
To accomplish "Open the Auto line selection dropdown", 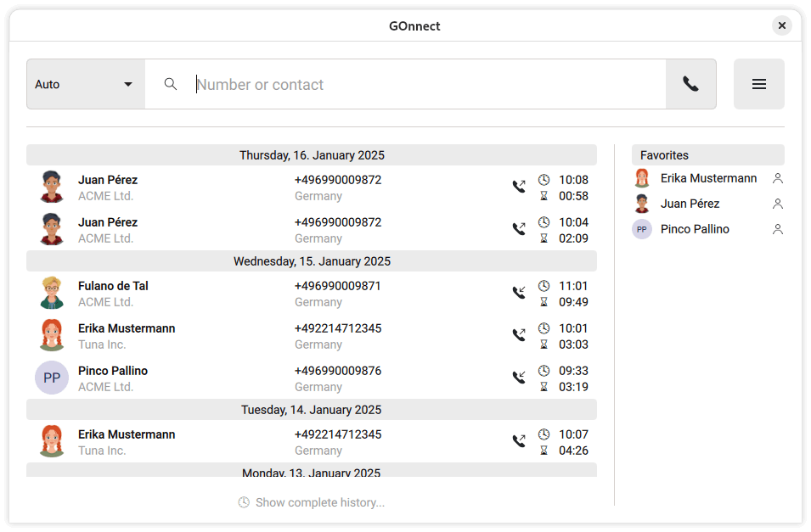I will tap(85, 83).
